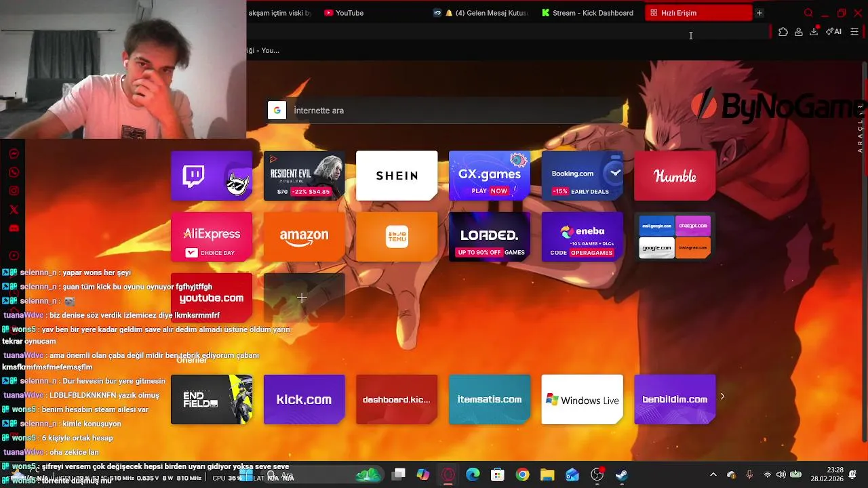Open the Humble speed dial tile

pyautogui.click(x=675, y=176)
